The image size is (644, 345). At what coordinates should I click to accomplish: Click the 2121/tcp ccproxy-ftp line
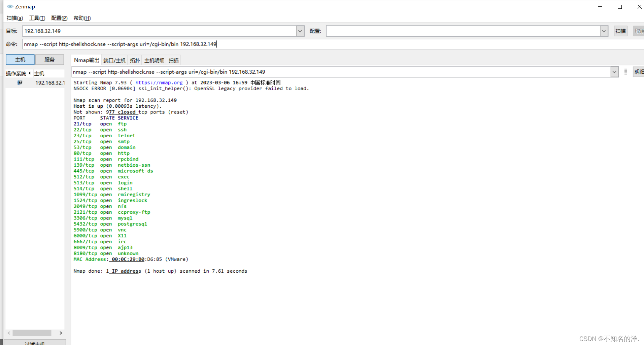point(112,212)
